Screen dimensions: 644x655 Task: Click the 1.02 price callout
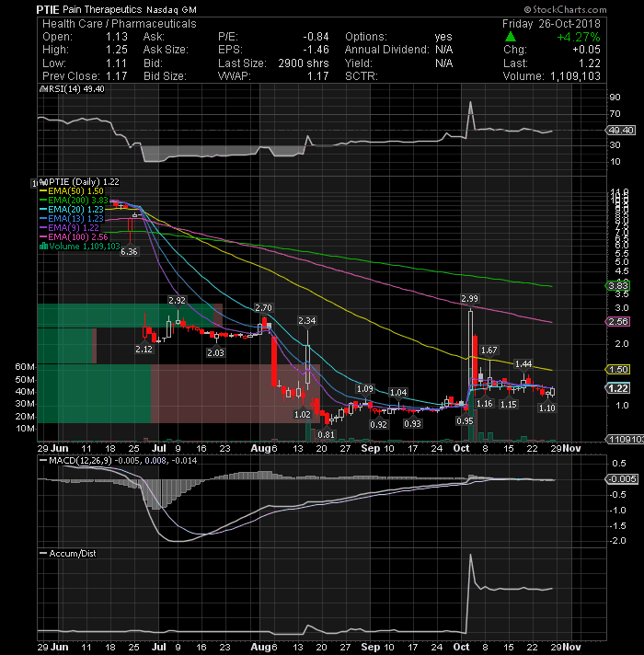[303, 415]
